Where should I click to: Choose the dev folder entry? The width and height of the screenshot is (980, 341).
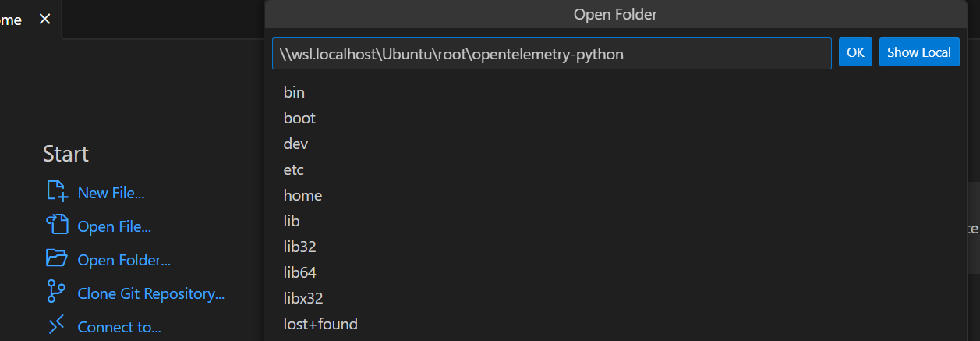pos(616,144)
